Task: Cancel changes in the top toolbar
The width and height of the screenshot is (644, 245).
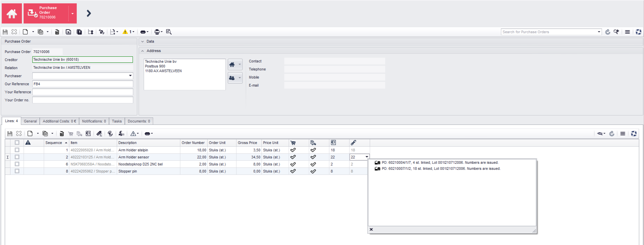Action: [x=14, y=32]
